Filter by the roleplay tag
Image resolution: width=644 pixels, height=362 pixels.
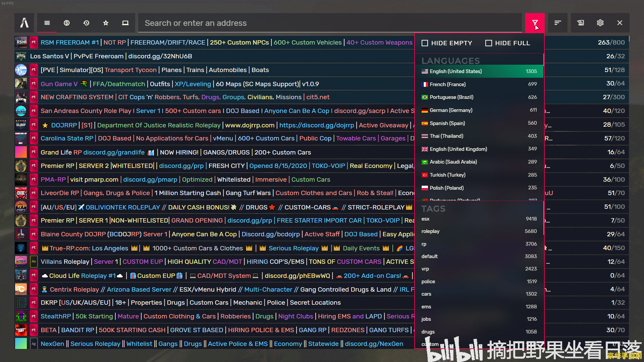(479, 231)
